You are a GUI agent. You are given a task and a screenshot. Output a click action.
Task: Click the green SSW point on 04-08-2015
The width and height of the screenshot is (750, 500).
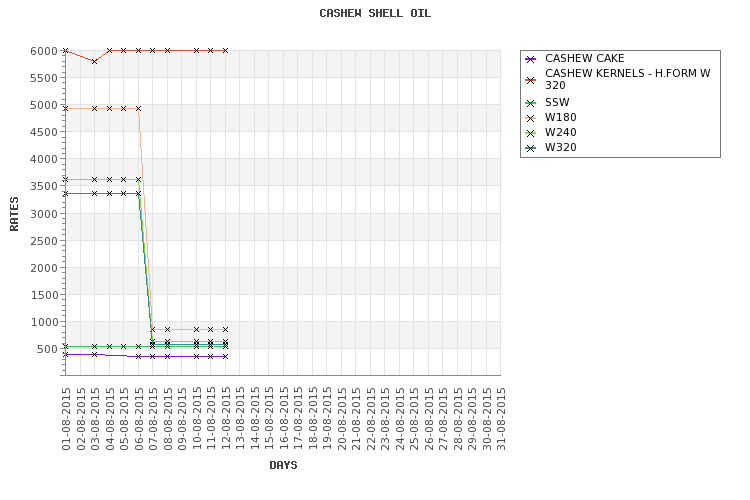point(110,346)
